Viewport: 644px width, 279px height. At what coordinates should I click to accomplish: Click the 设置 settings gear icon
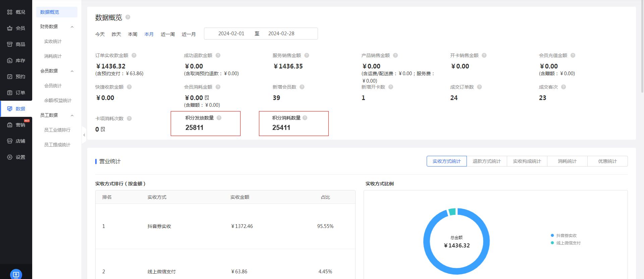[x=10, y=157]
